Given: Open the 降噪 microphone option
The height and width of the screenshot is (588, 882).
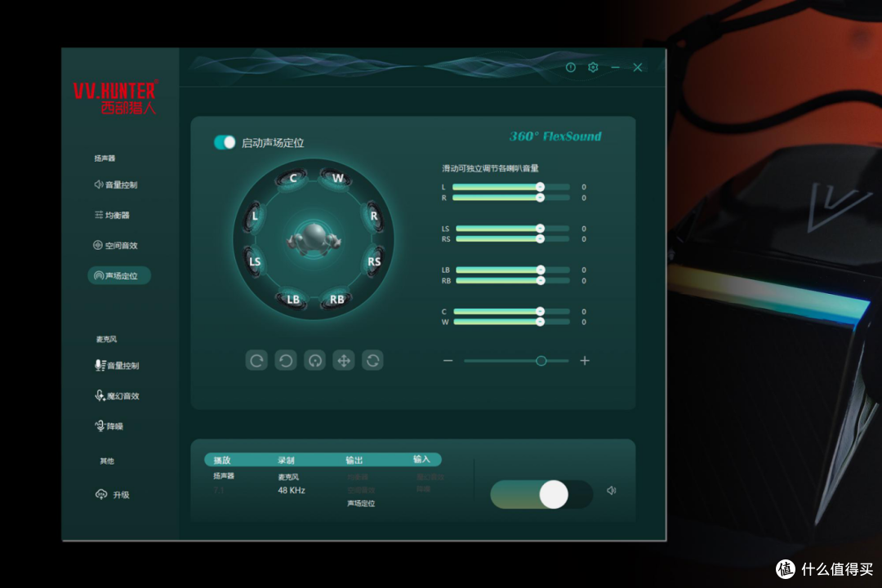Looking at the screenshot, I should click(109, 426).
